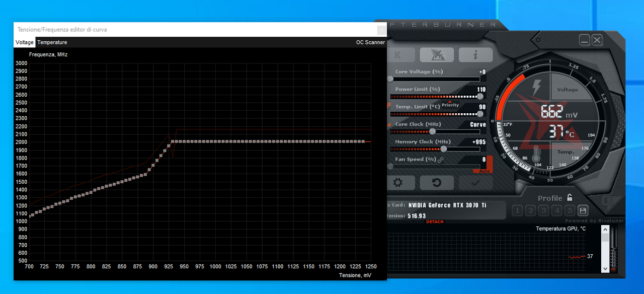This screenshot has width=644, height=294.
Task: Click the Core Voltage slider handle
Action: (390, 79)
